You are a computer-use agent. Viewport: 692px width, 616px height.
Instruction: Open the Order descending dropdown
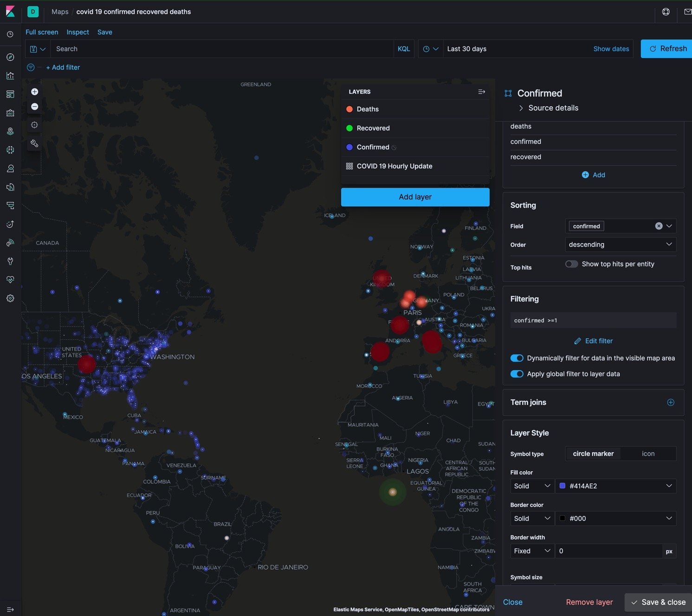point(620,244)
